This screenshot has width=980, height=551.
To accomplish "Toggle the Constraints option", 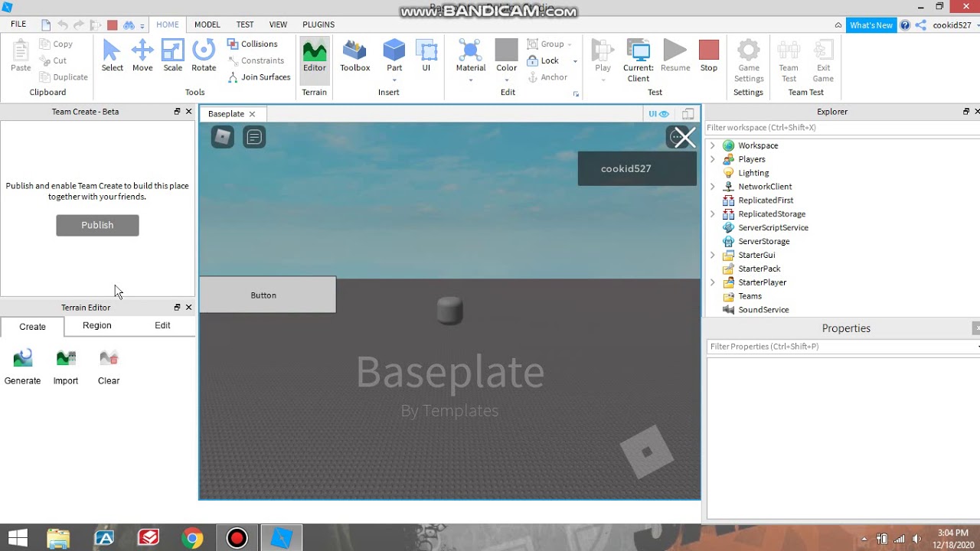I will pos(256,60).
